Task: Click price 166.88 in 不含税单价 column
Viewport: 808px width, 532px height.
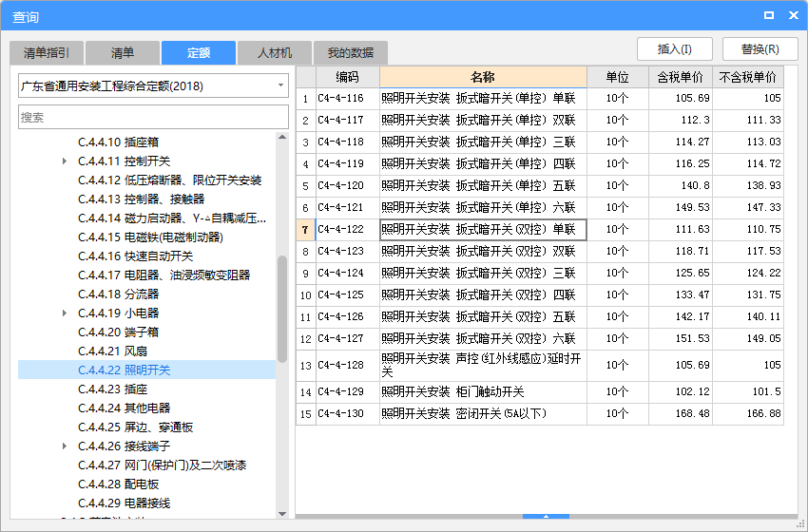Action: click(748, 413)
